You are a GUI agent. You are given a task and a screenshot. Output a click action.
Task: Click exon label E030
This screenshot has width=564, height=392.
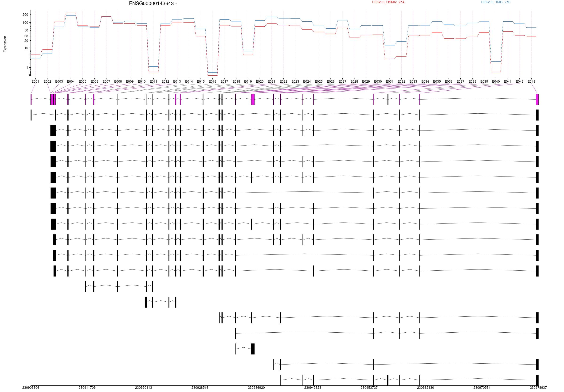click(x=378, y=81)
